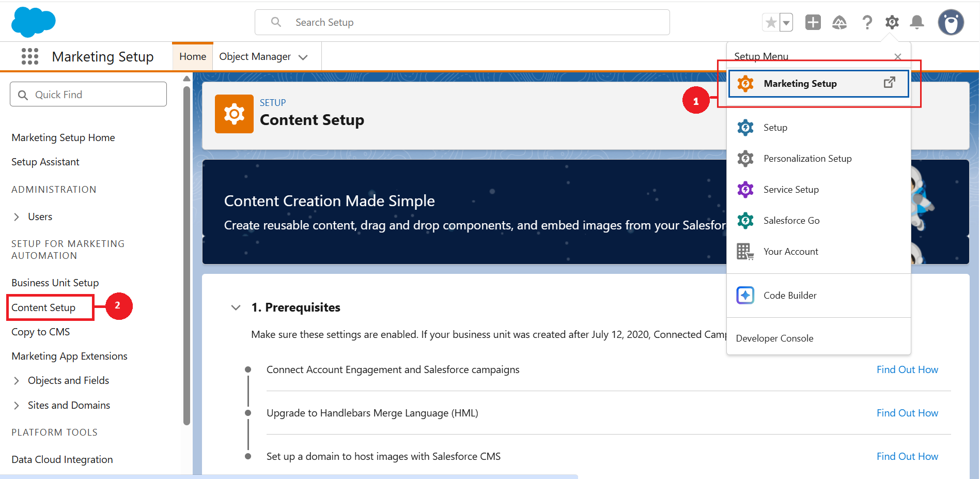980x479 pixels.
Task: Choose Code Builder in Setup Menu
Action: point(790,296)
